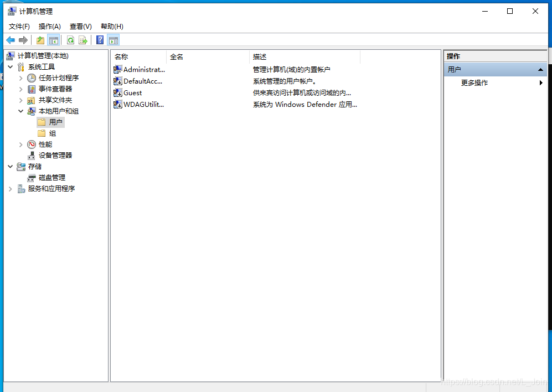Click the 任务计划程序 clock icon
Image resolution: width=552 pixels, height=392 pixels.
(32, 78)
